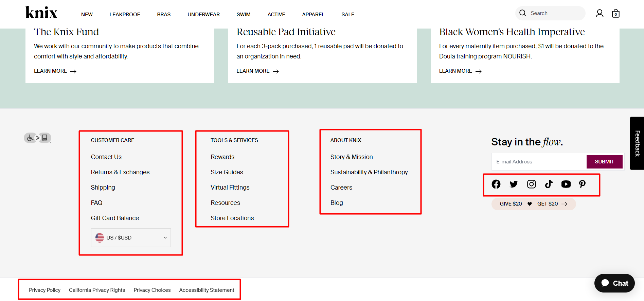Submit the newsletter email
The width and height of the screenshot is (644, 301).
click(x=604, y=162)
